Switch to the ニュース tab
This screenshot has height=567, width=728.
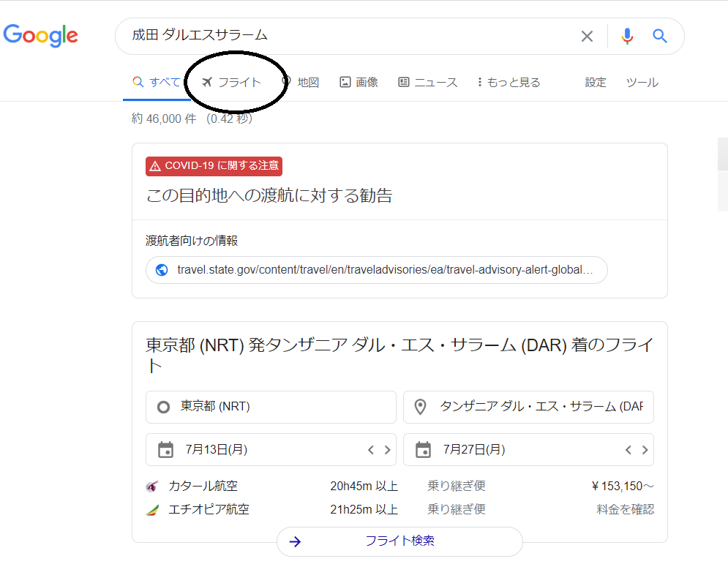(x=428, y=82)
